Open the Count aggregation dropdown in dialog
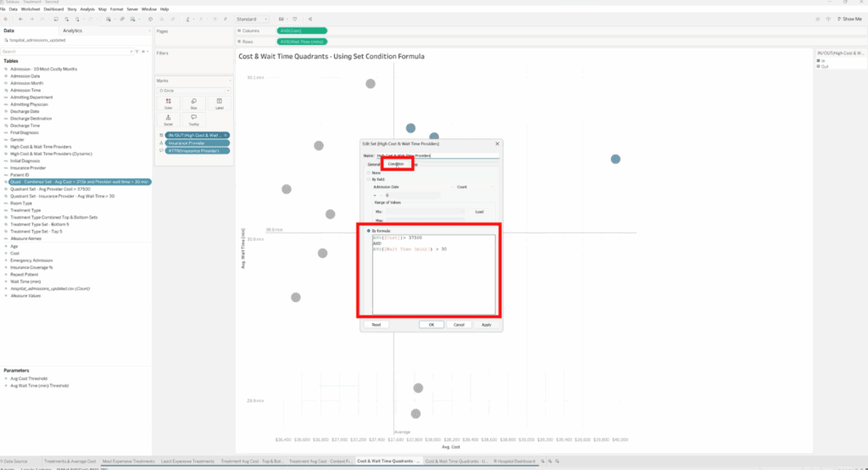 (475, 187)
